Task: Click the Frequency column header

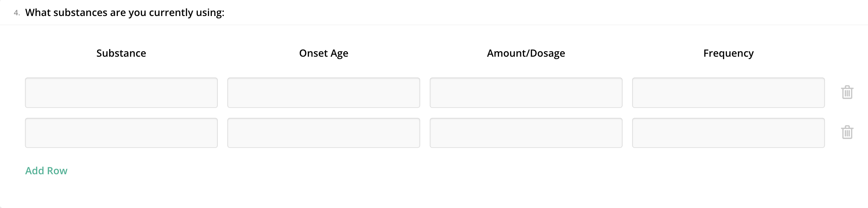Action: [728, 53]
